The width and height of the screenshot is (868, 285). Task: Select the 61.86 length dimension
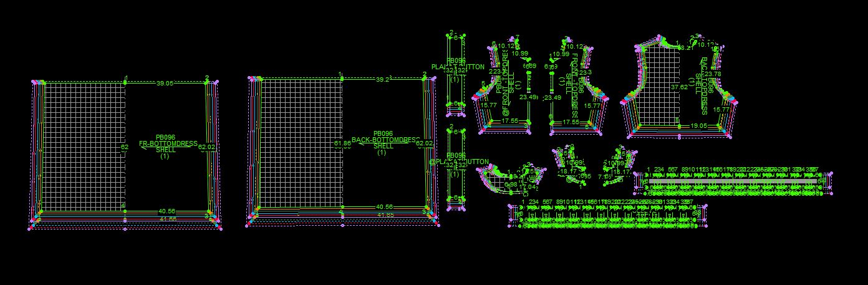342,144
